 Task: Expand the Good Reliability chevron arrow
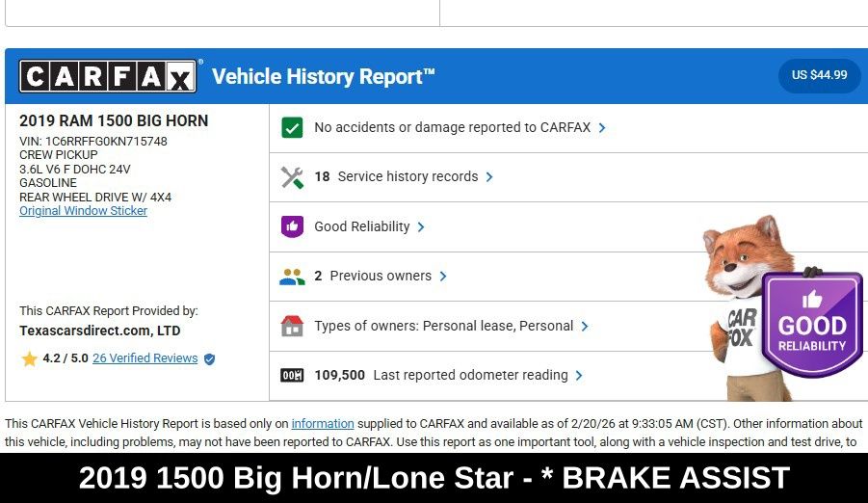click(421, 227)
